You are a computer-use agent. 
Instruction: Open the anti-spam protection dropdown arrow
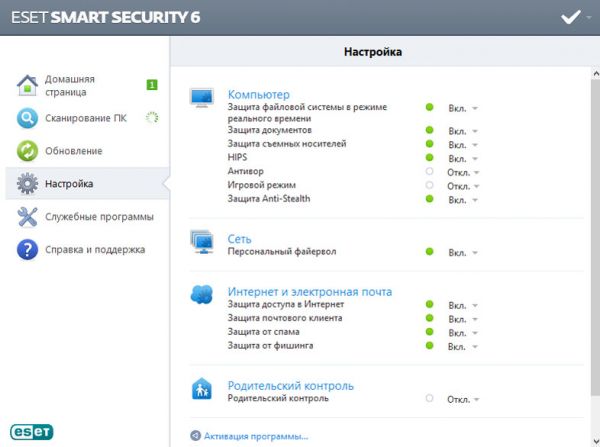tap(476, 333)
